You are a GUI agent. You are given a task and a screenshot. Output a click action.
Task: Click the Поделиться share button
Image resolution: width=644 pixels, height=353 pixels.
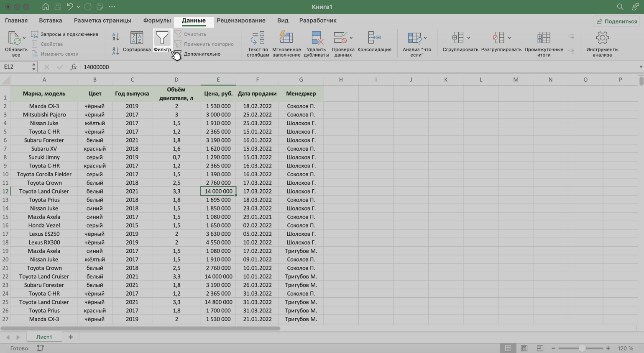[x=617, y=21]
